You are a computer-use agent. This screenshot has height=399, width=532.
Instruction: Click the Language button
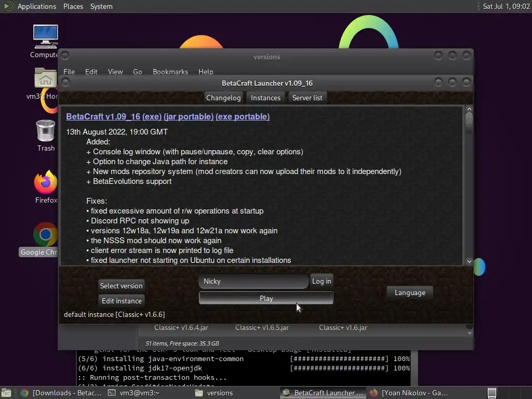(410, 292)
